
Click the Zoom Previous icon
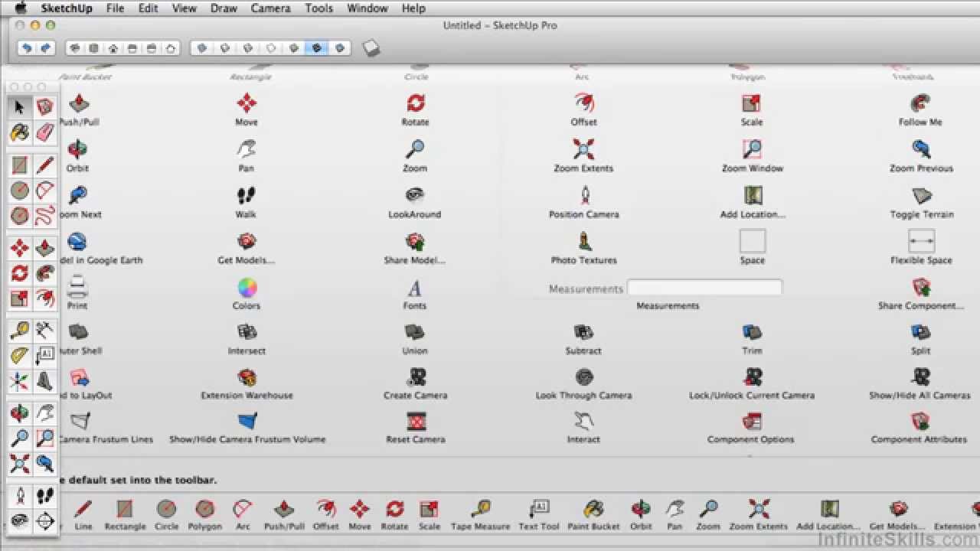[921, 148]
